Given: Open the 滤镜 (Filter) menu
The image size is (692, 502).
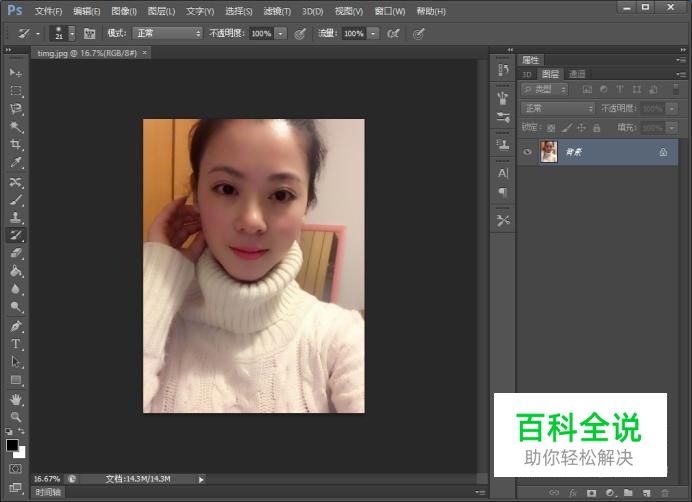Looking at the screenshot, I should click(277, 11).
